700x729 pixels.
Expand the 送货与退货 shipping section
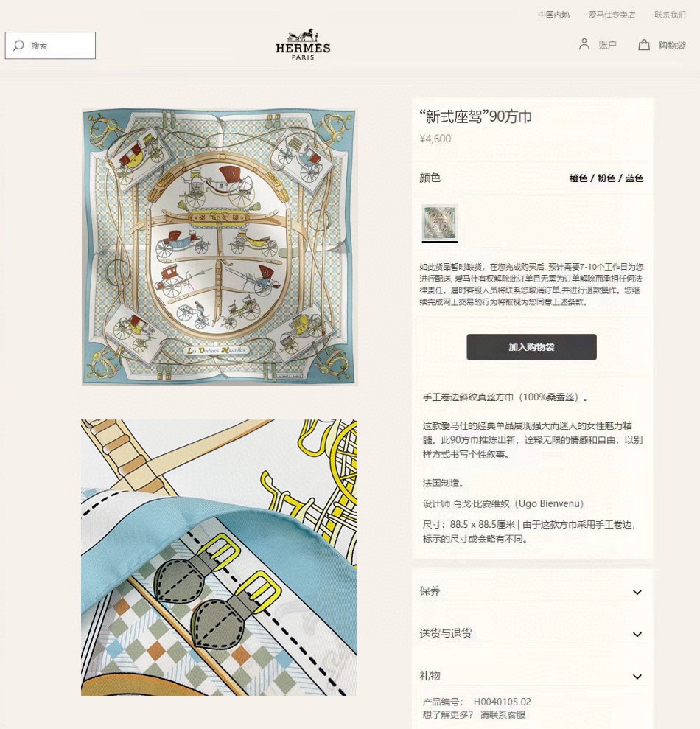coord(531,634)
